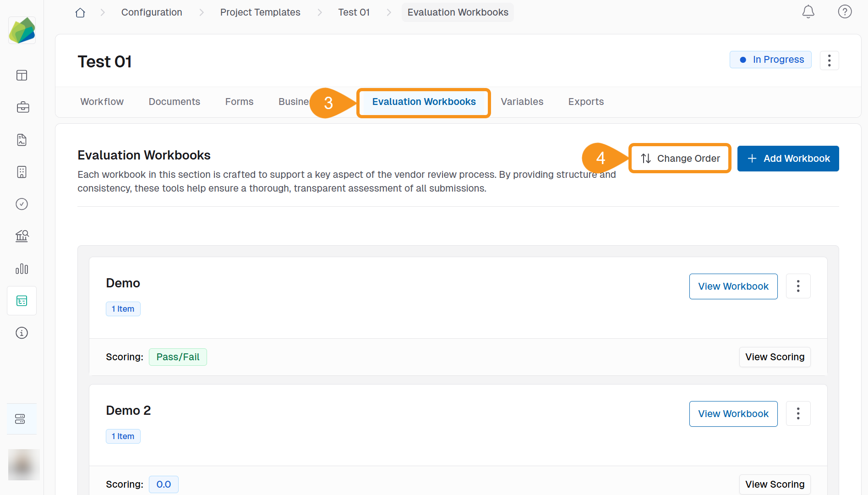Click View Workbook for Demo
The image size is (868, 495).
tap(733, 286)
